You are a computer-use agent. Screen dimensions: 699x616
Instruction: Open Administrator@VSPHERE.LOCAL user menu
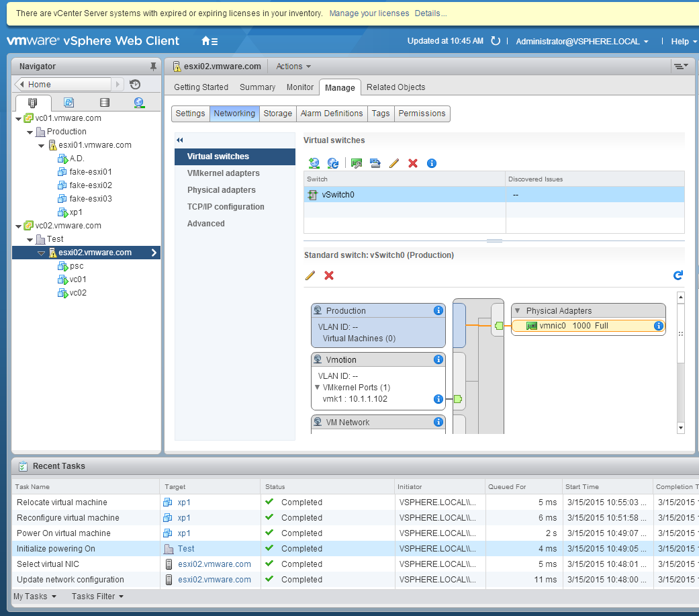click(x=582, y=42)
